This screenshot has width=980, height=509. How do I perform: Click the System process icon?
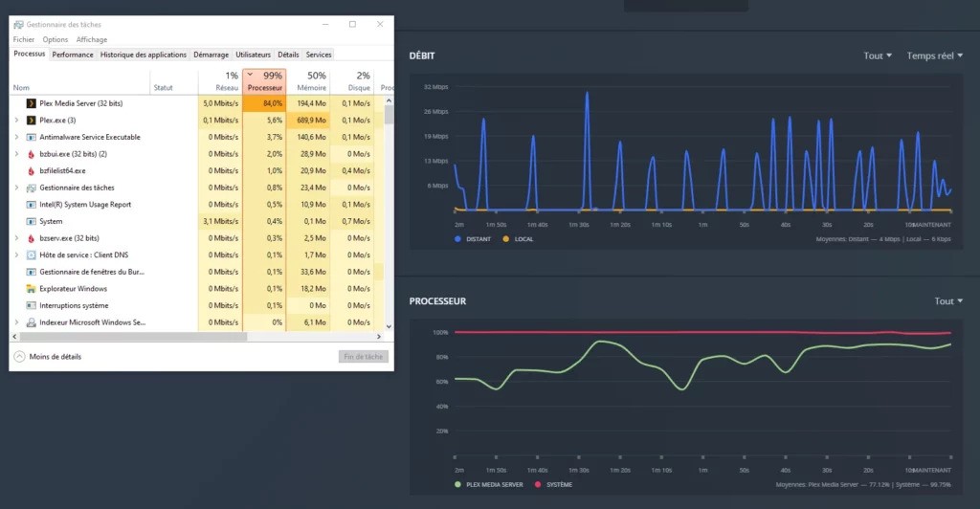pos(31,221)
